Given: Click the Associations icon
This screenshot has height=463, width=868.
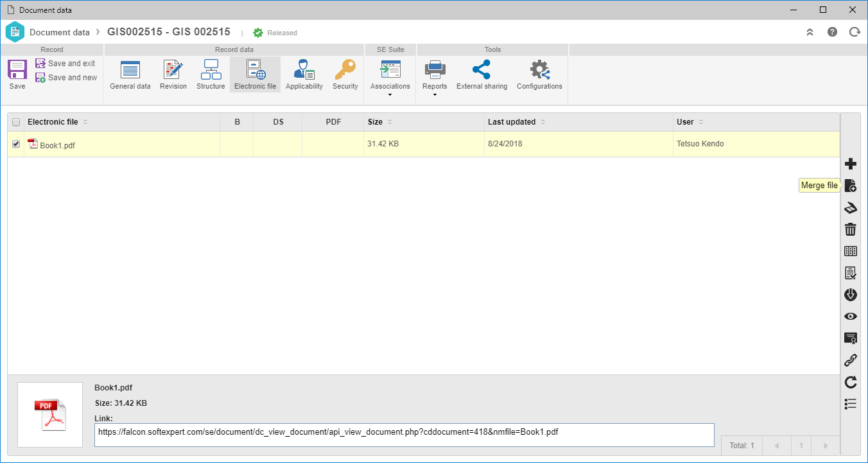Looking at the screenshot, I should click(x=390, y=69).
